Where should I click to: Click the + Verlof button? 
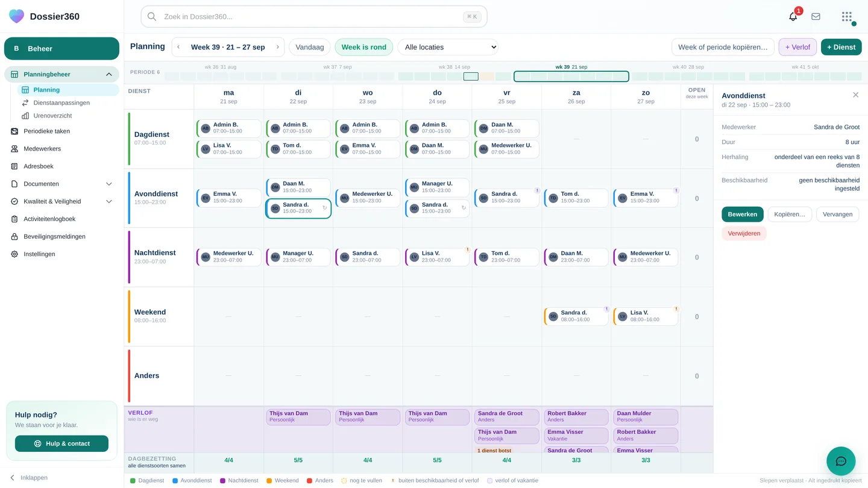[797, 47]
